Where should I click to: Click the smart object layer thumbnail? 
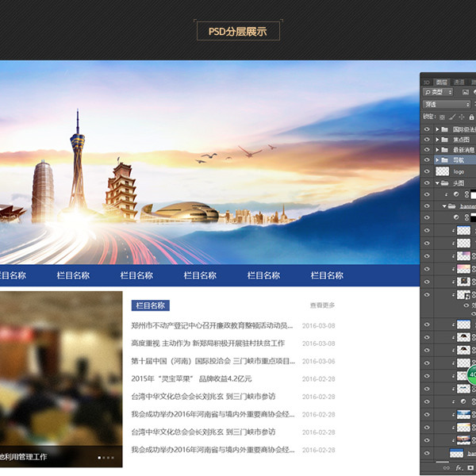463,294
